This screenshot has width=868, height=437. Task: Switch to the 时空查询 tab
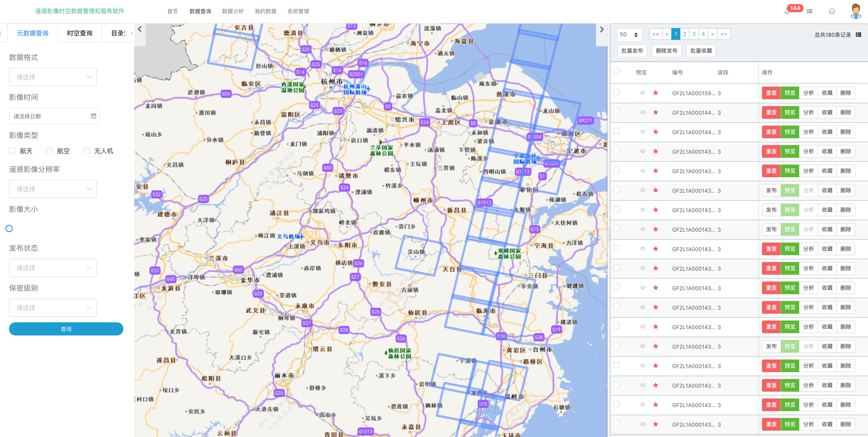[80, 33]
